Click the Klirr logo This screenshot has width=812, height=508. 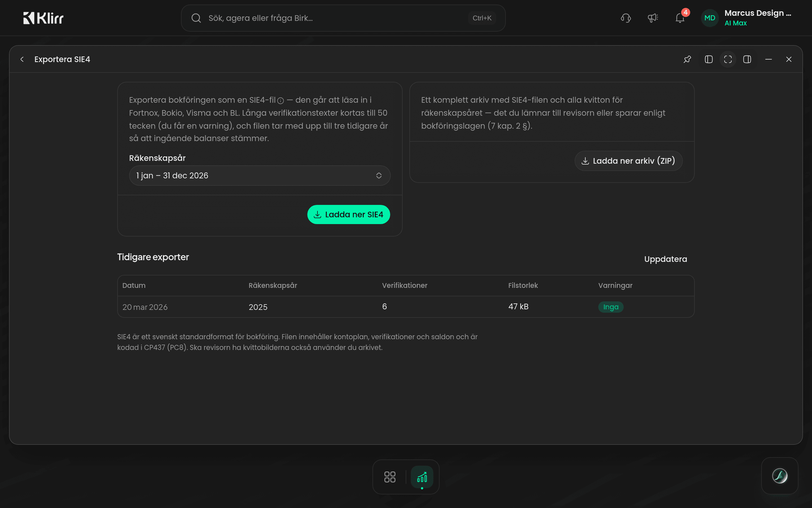43,18
